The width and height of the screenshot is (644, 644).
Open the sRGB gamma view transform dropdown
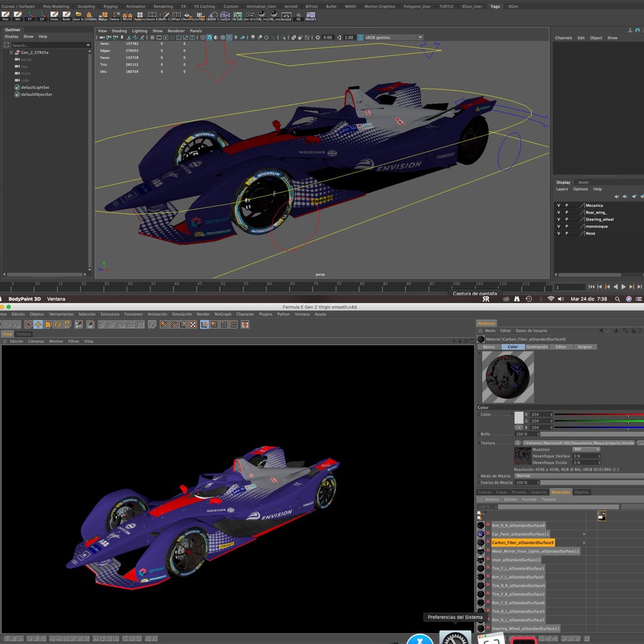click(420, 38)
